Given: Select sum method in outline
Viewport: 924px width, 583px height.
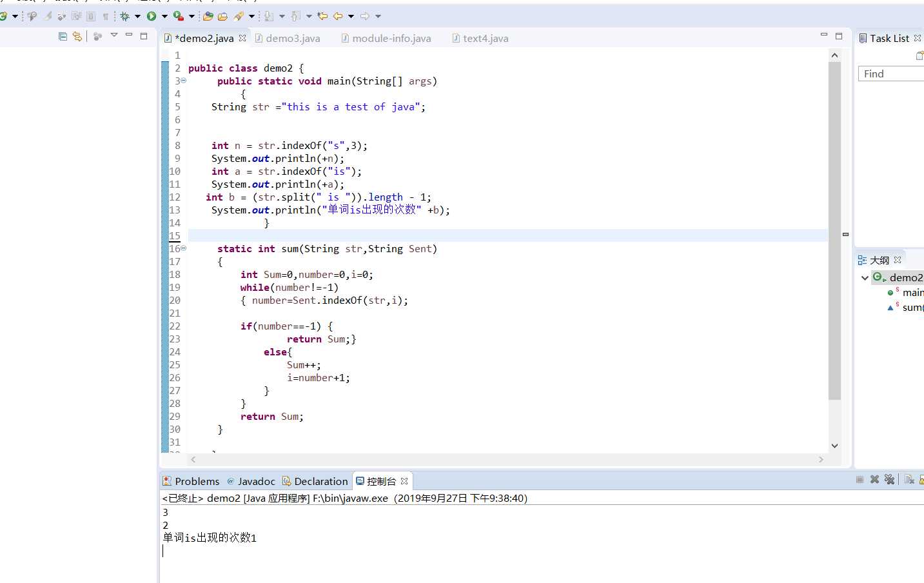Looking at the screenshot, I should click(912, 308).
